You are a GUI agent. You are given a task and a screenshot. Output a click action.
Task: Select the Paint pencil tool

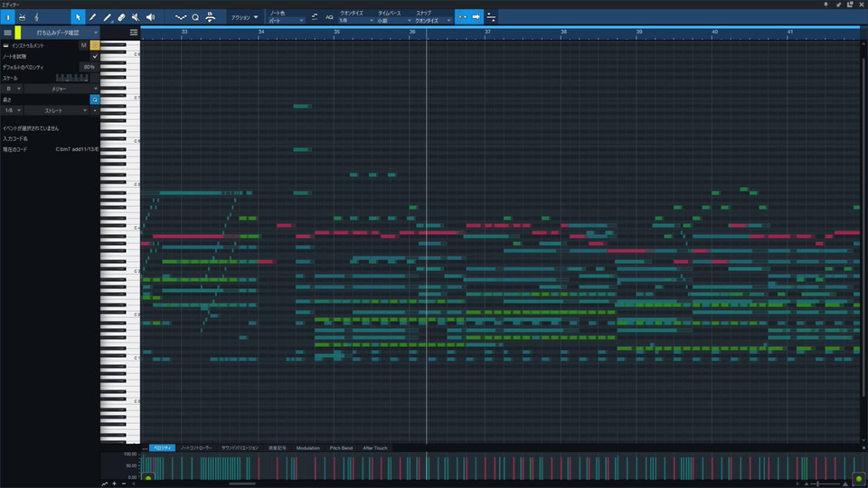[x=92, y=17]
